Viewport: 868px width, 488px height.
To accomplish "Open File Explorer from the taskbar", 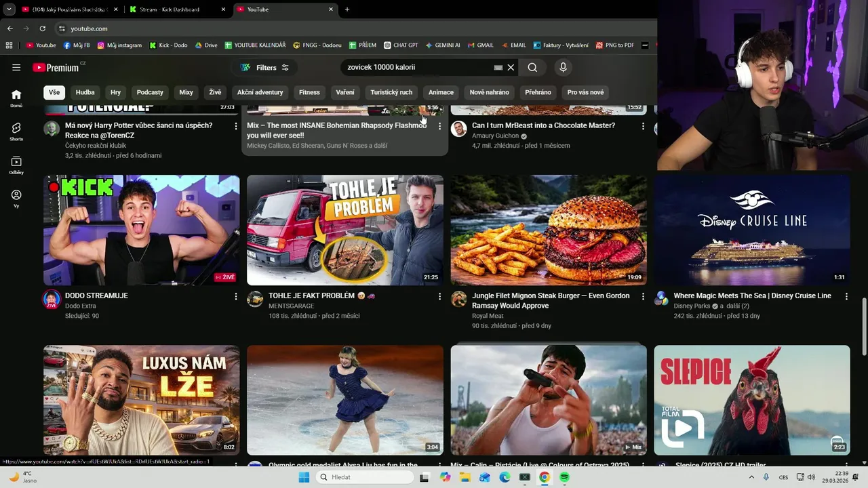I will [x=465, y=477].
